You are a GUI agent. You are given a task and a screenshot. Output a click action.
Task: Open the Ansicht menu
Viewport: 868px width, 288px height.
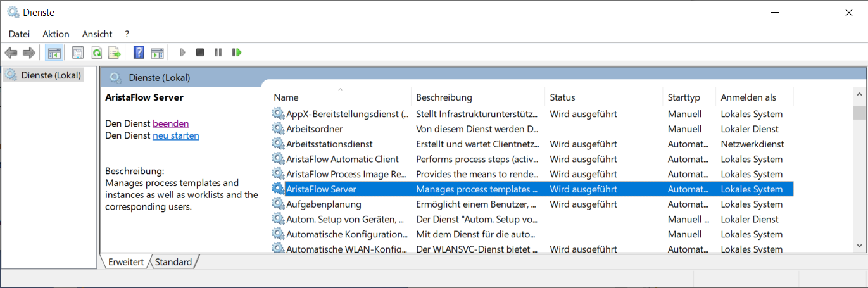tap(97, 34)
